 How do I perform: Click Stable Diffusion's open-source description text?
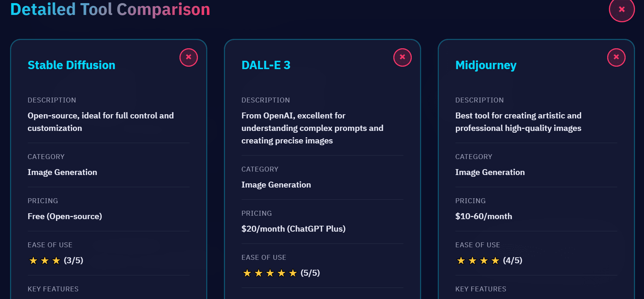101,122
